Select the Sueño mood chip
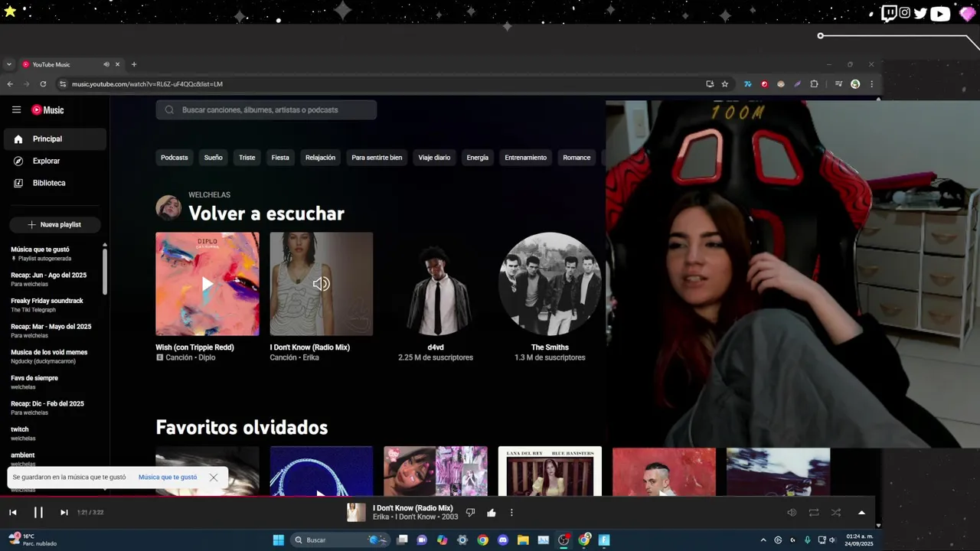Screen dimensions: 980x551 click(x=213, y=158)
